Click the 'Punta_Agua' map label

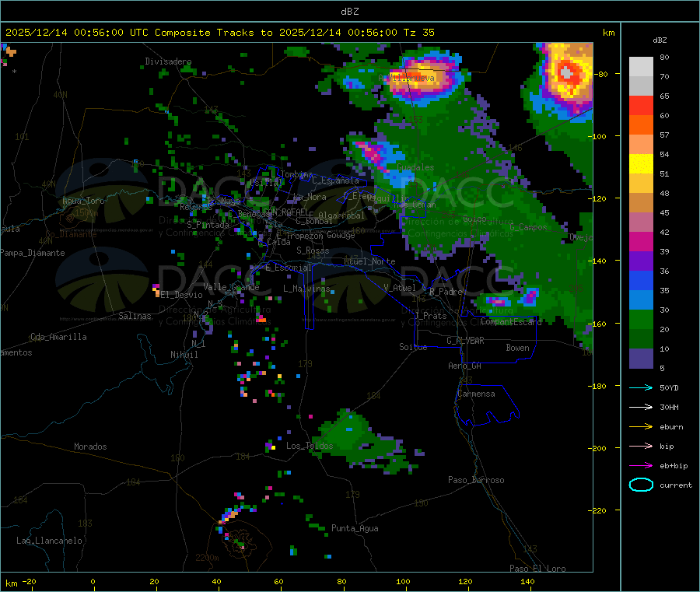(355, 528)
